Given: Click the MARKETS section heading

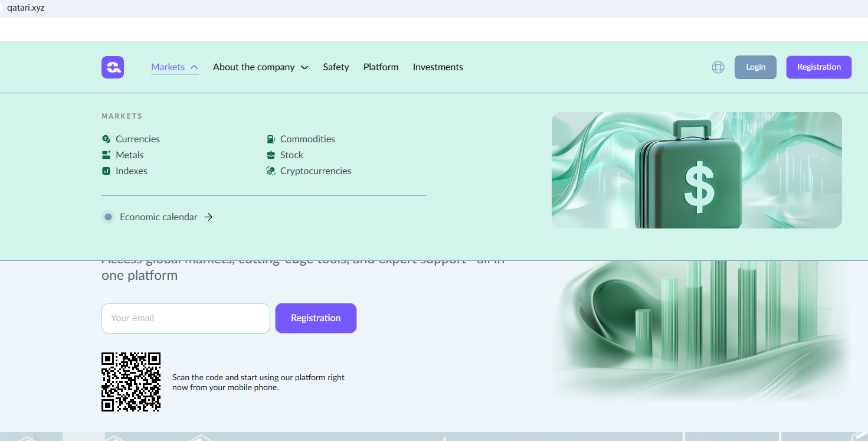Looking at the screenshot, I should click(x=122, y=116).
